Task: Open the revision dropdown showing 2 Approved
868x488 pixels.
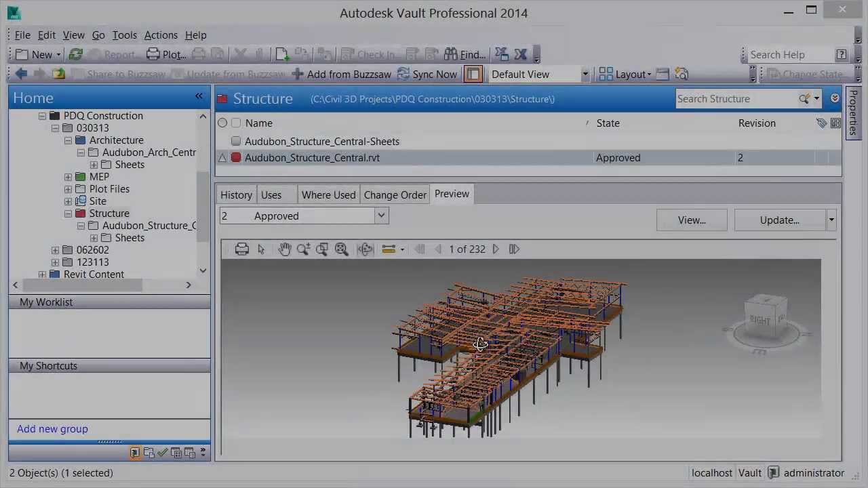Action: pyautogui.click(x=380, y=215)
